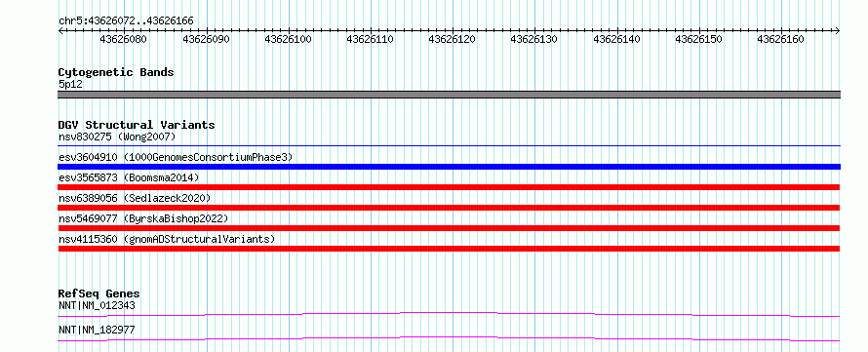The height and width of the screenshot is (352, 868).
Task: Open gene NNT|NM_182977 label
Action: tap(97, 331)
